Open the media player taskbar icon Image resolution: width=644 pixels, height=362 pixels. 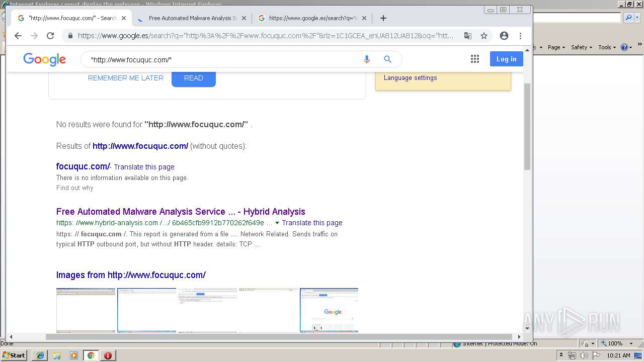click(x=74, y=355)
